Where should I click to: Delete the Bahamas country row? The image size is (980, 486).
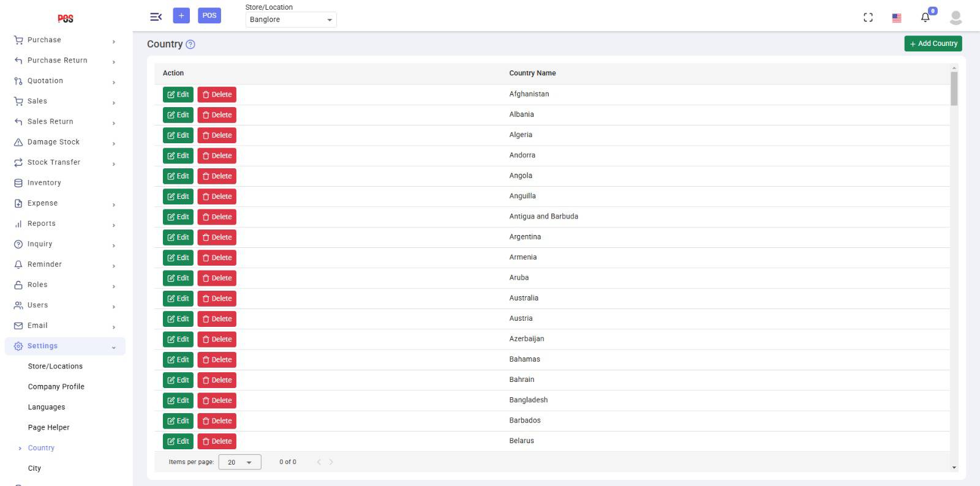point(217,360)
